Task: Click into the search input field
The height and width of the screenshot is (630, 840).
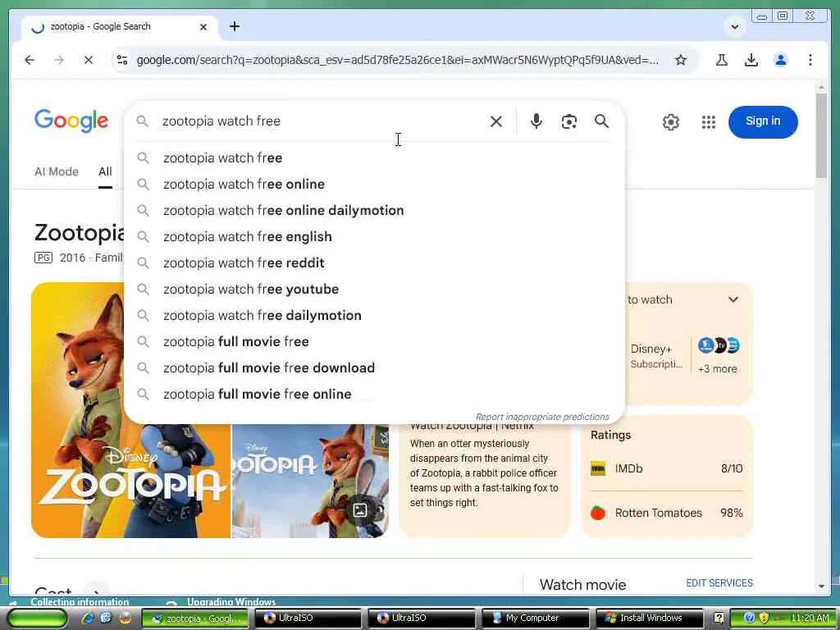Action: coord(322,121)
